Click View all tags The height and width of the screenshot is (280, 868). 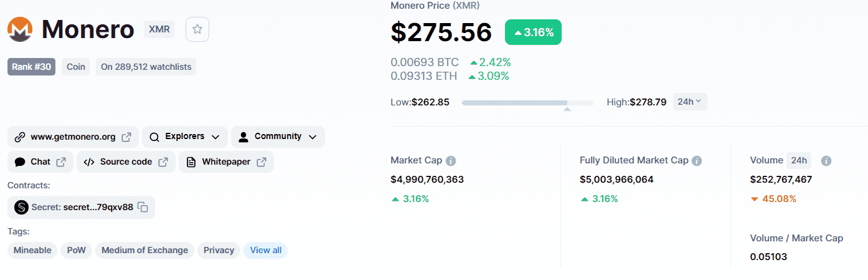(x=266, y=250)
